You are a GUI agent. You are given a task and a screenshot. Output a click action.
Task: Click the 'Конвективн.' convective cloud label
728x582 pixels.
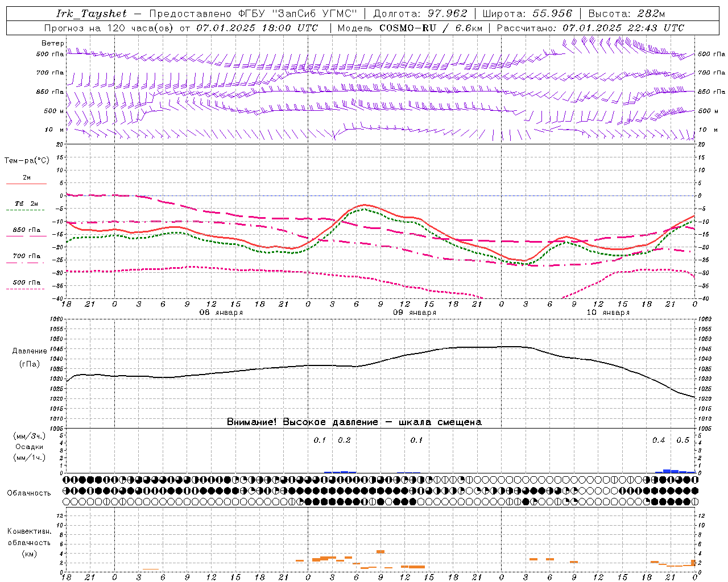point(29,531)
